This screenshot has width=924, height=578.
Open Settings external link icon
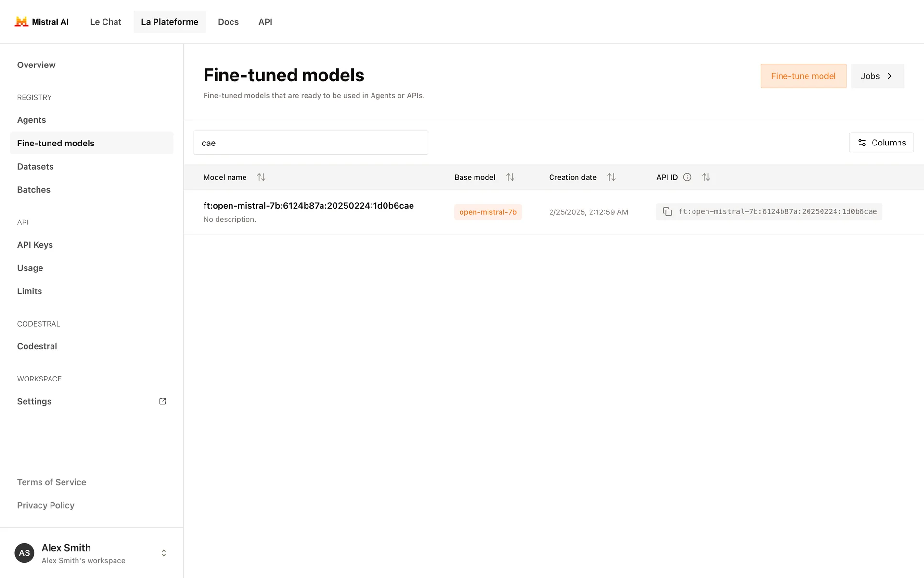[x=163, y=401]
